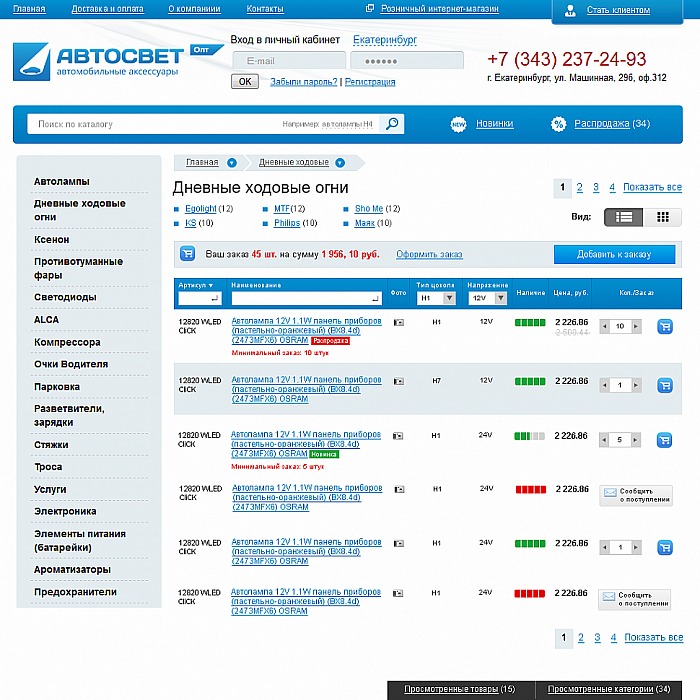Open photo icon in the Новинка row
The width and height of the screenshot is (700, 700).
pos(398,436)
